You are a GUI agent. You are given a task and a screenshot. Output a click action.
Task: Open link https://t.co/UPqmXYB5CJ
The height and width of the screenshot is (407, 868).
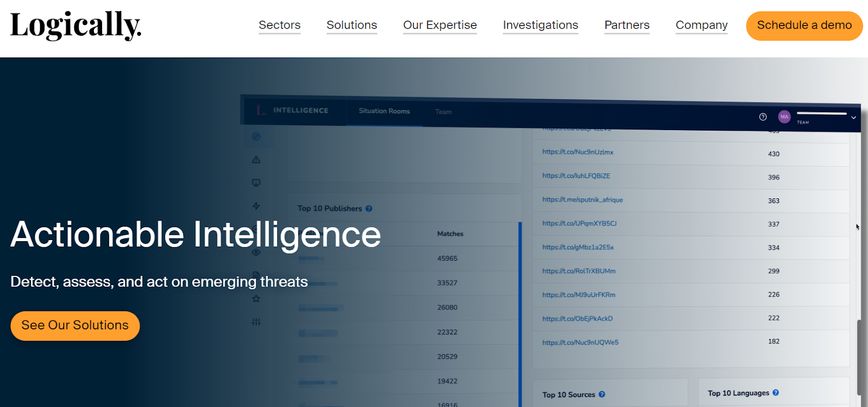(579, 223)
